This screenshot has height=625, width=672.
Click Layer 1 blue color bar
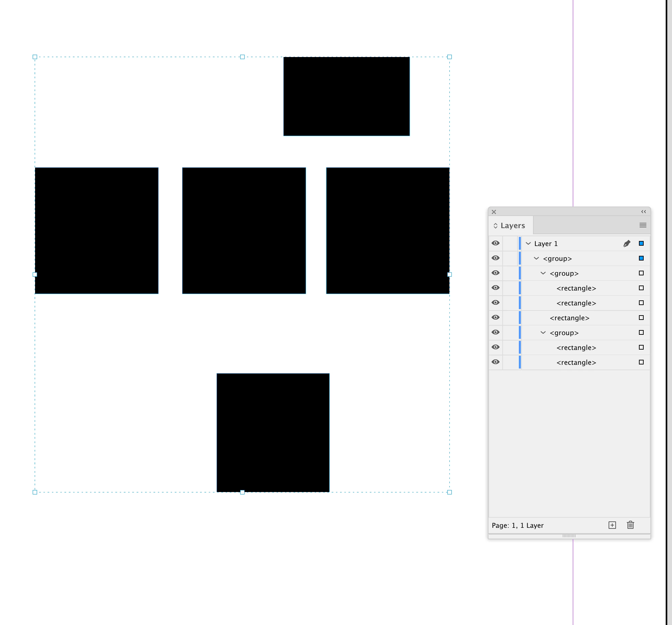[520, 244]
